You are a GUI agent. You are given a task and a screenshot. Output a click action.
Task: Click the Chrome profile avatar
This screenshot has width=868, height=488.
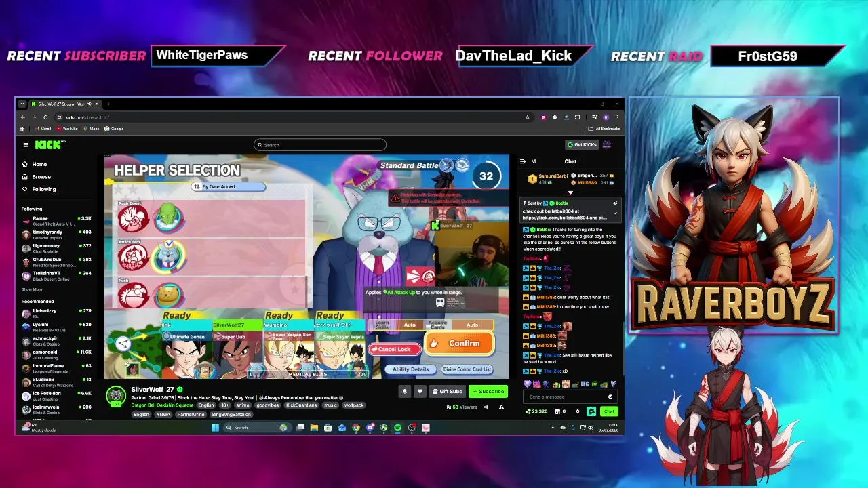click(606, 117)
